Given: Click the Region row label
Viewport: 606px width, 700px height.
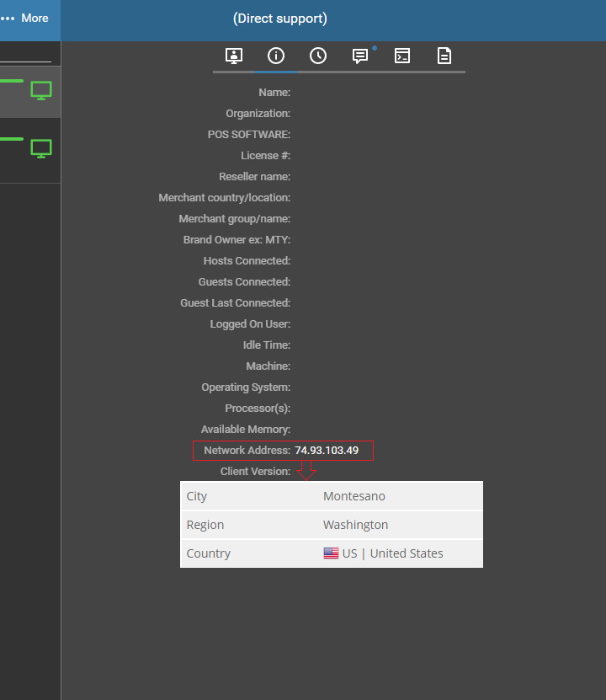Looking at the screenshot, I should [205, 525].
